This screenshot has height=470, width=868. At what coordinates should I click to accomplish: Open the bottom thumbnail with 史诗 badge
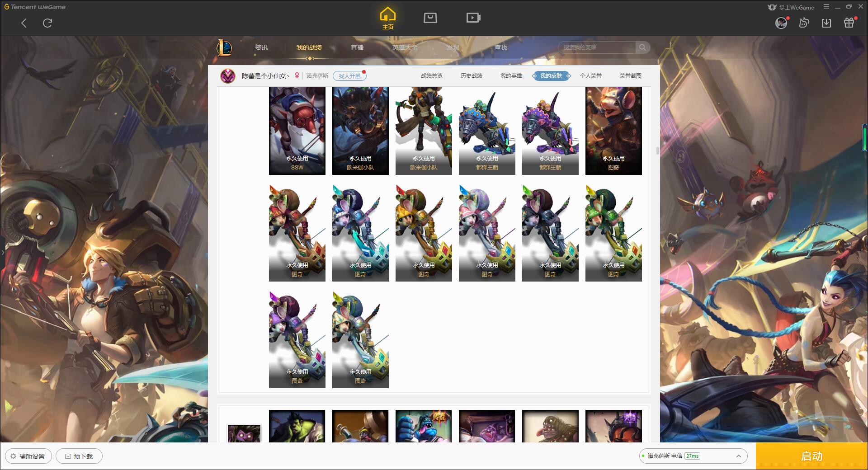(x=613, y=426)
